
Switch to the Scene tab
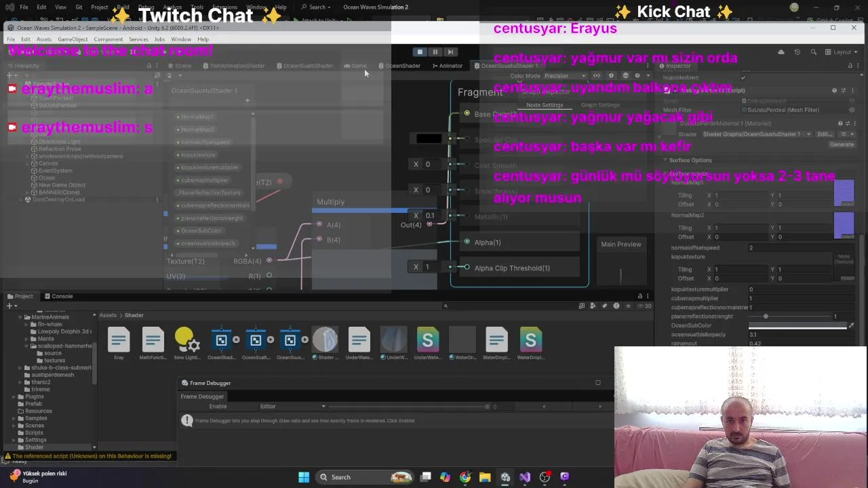[x=180, y=66]
